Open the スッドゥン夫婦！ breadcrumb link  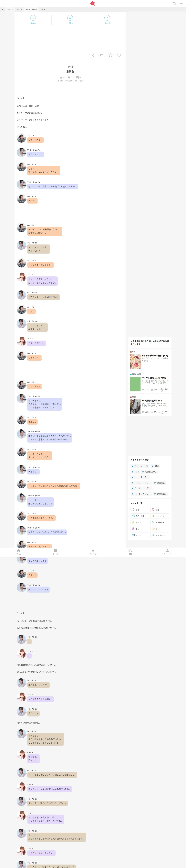[31, 9]
